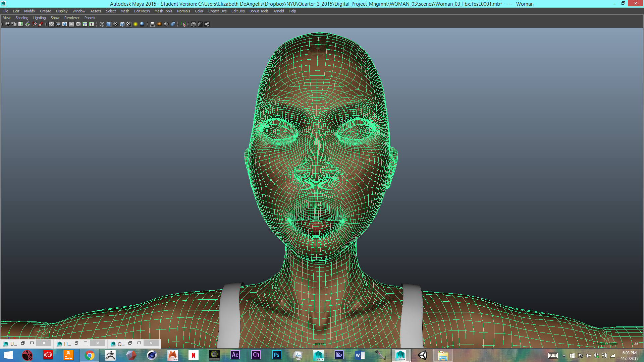Open the Display menu
644x362 pixels.
pos(62,11)
